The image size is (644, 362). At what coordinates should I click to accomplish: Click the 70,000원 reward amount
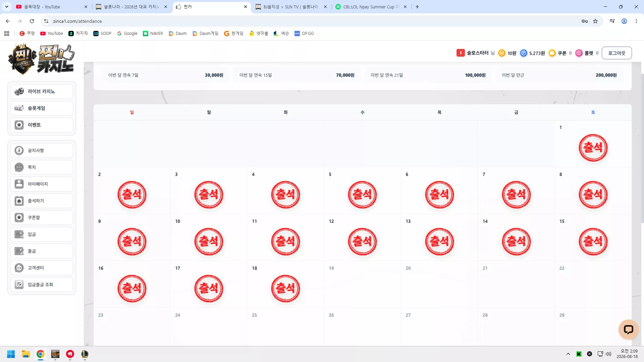coord(345,75)
